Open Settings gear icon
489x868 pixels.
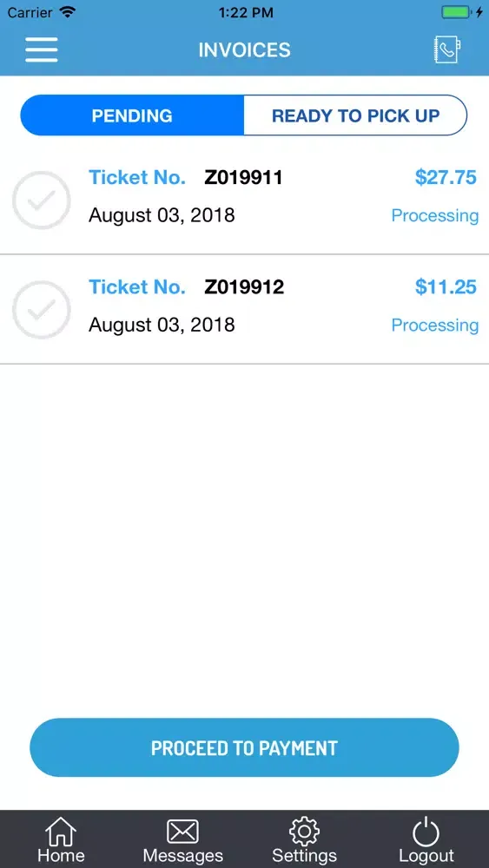[x=305, y=832]
